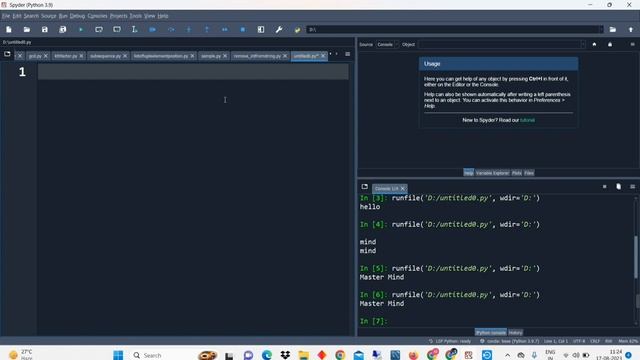Open editor file-switcher browse tabs icon
Screen dimensions: 640x360
point(7,54)
